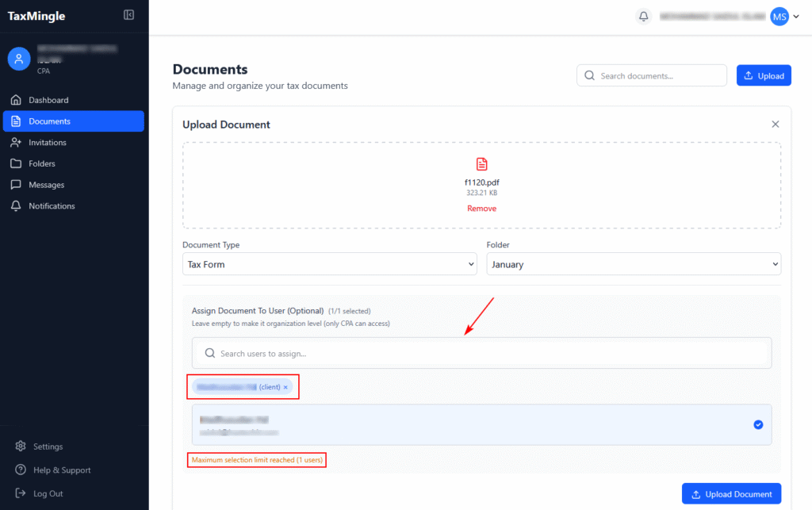This screenshot has width=812, height=510.
Task: Click the Upload Document button
Action: 731,494
